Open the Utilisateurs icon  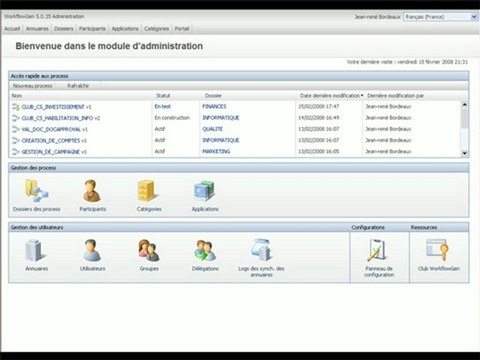[x=92, y=250]
